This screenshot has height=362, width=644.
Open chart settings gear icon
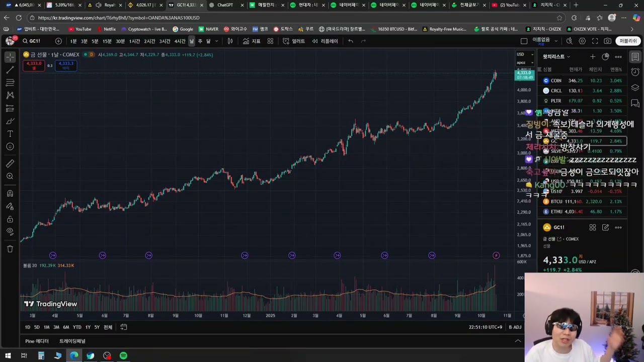pyautogui.click(x=582, y=41)
